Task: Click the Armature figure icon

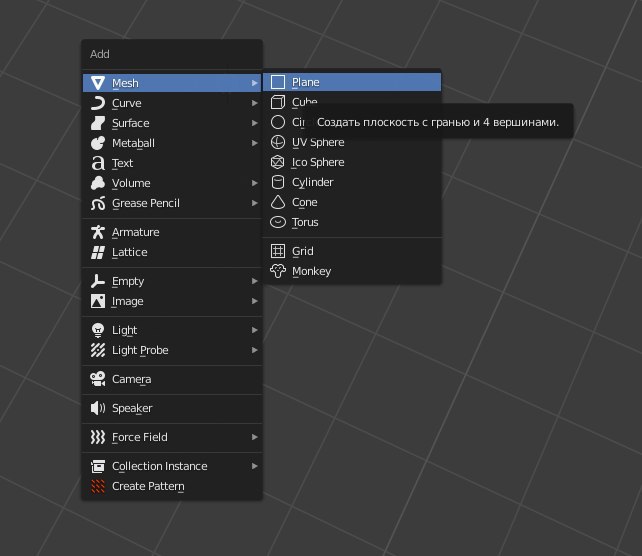Action: (98, 232)
